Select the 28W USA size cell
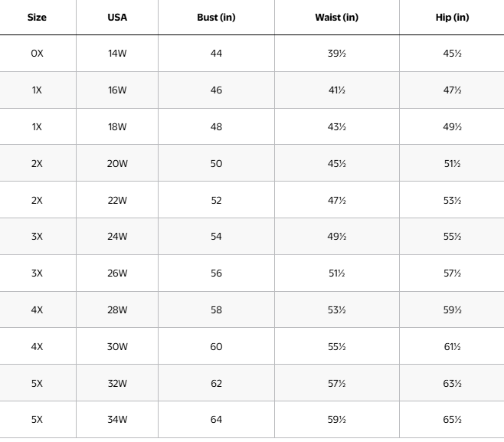The image size is (504, 442). pyautogui.click(x=117, y=309)
